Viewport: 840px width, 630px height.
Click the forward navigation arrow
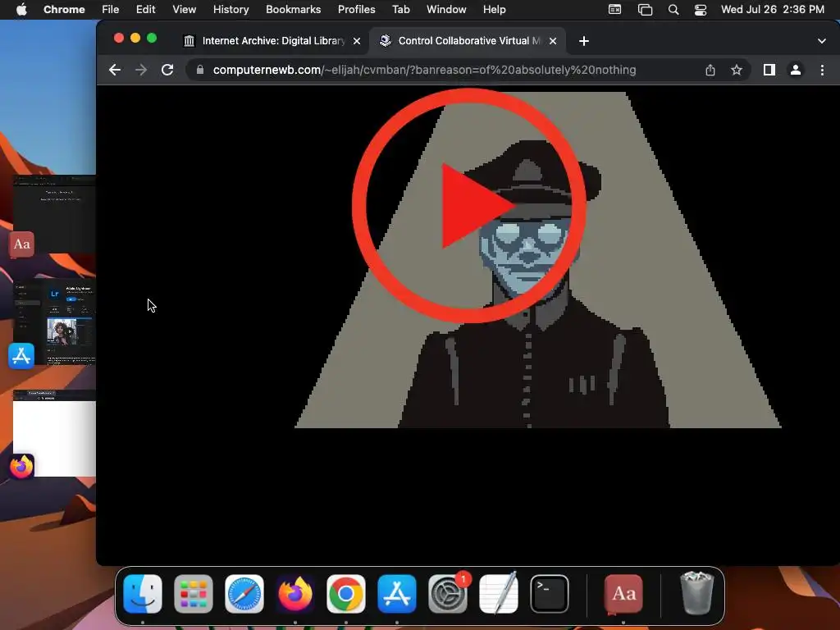[x=141, y=70]
